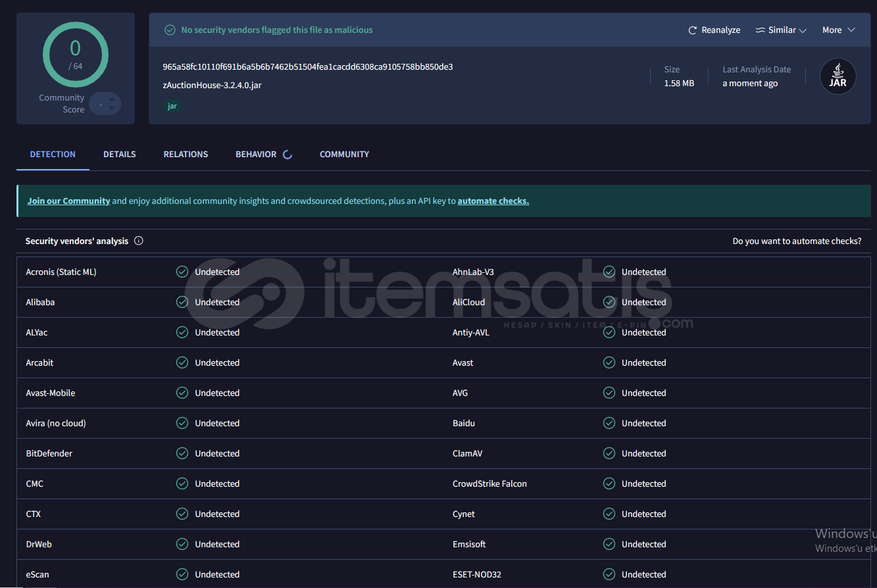Viewport: 877px width, 588px height.
Task: Click the check icon in the Arcabit row
Action: tap(182, 362)
